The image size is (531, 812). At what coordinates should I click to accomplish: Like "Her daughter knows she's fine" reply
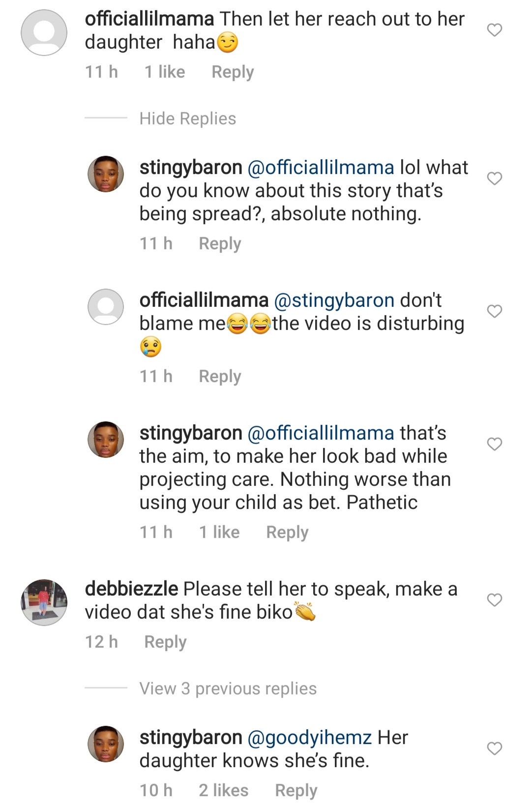[x=494, y=748]
